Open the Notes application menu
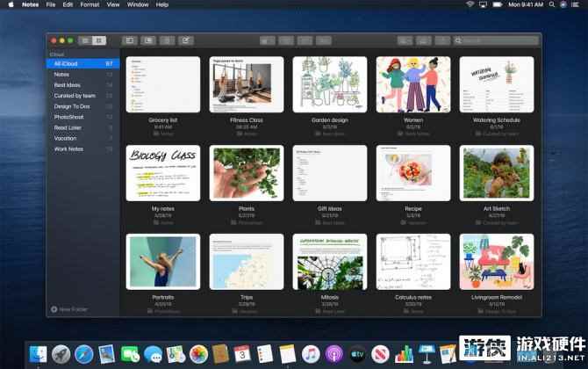 tap(30, 4)
